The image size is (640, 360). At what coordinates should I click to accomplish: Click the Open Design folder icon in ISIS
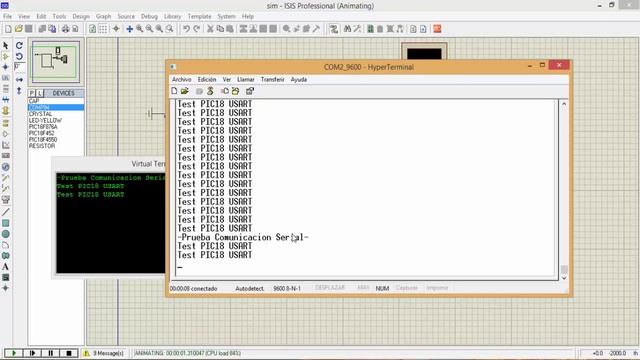click(18, 29)
